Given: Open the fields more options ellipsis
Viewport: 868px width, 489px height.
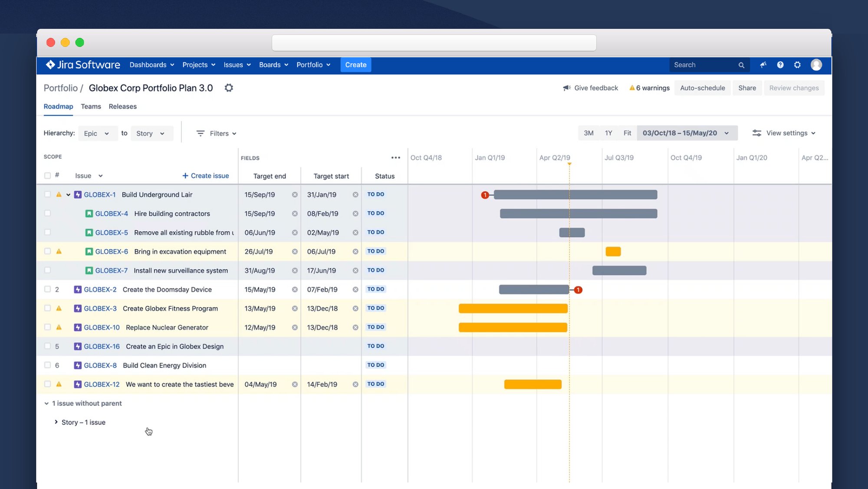Looking at the screenshot, I should (396, 158).
